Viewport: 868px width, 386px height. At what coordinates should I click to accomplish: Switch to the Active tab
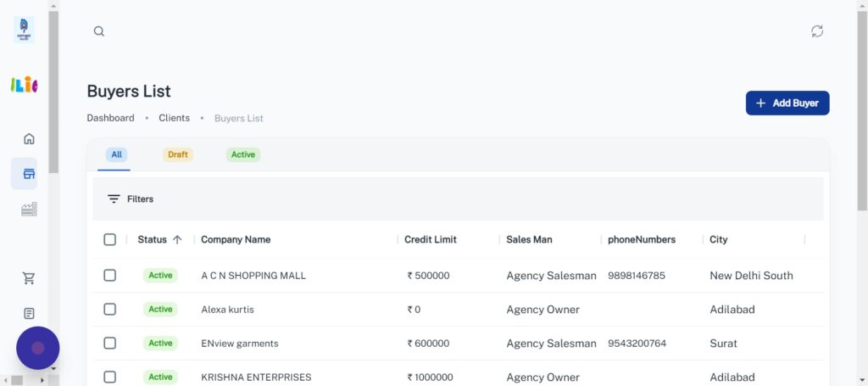pyautogui.click(x=243, y=154)
